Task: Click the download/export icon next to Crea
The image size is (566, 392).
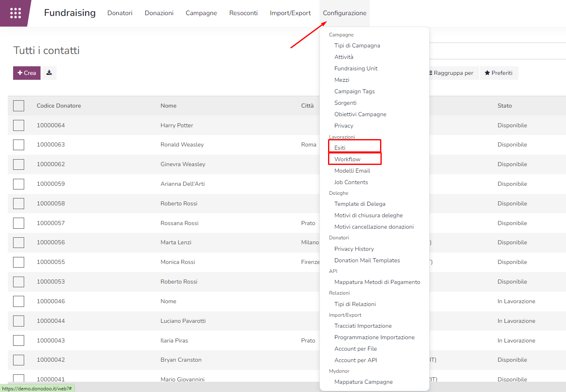Action: (x=49, y=73)
